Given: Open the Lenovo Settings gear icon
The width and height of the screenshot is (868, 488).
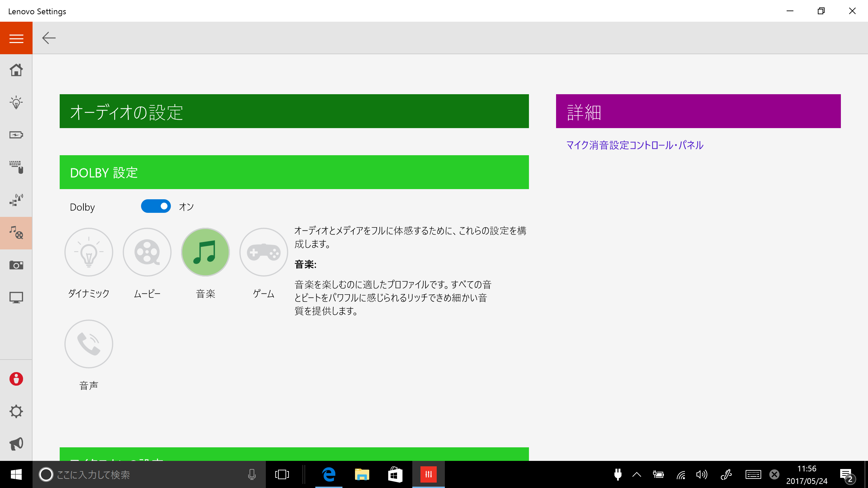Looking at the screenshot, I should [x=16, y=411].
